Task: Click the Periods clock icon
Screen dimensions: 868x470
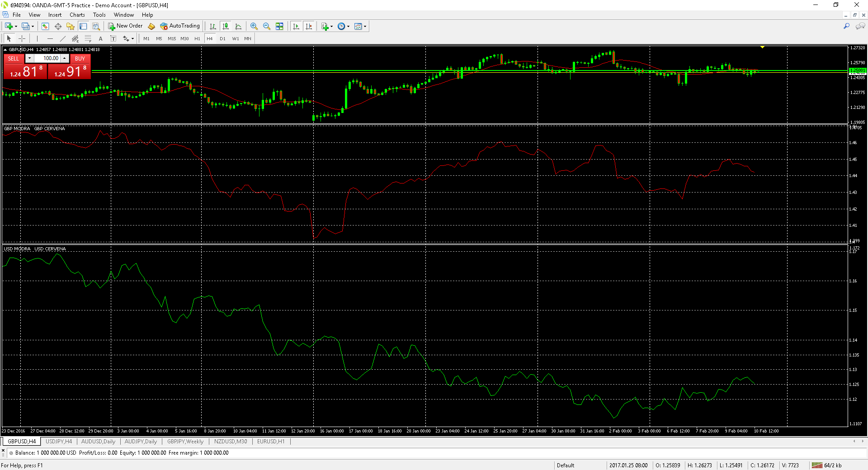Action: pyautogui.click(x=341, y=26)
